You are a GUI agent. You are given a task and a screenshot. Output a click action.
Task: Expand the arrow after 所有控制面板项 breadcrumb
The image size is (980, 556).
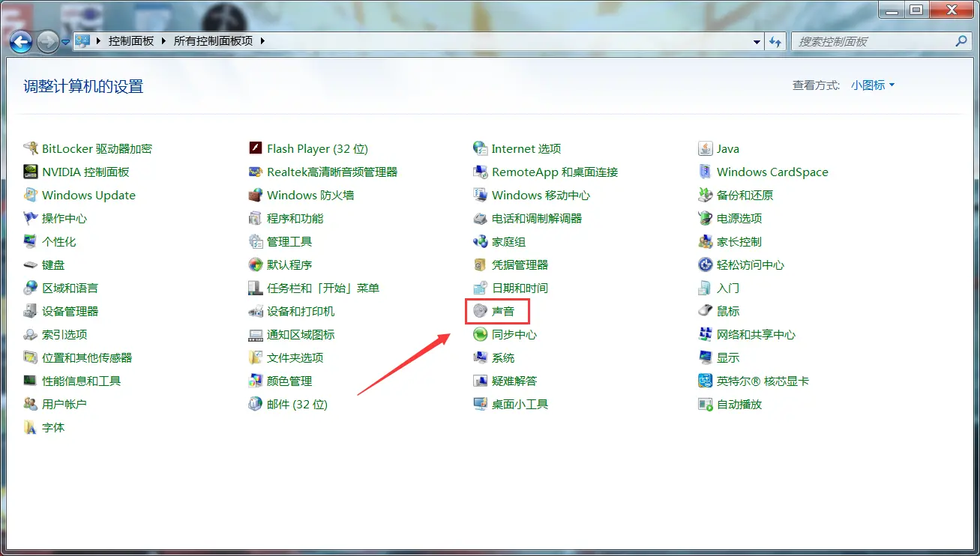tap(262, 41)
